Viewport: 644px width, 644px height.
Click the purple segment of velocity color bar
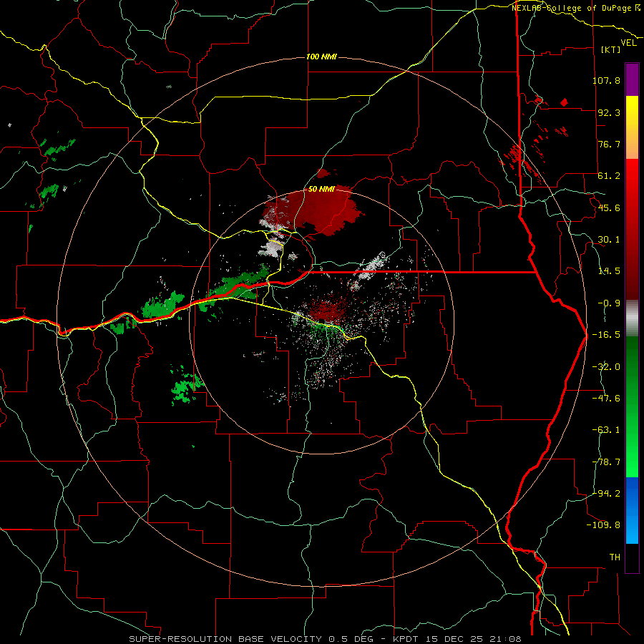pyautogui.click(x=632, y=79)
